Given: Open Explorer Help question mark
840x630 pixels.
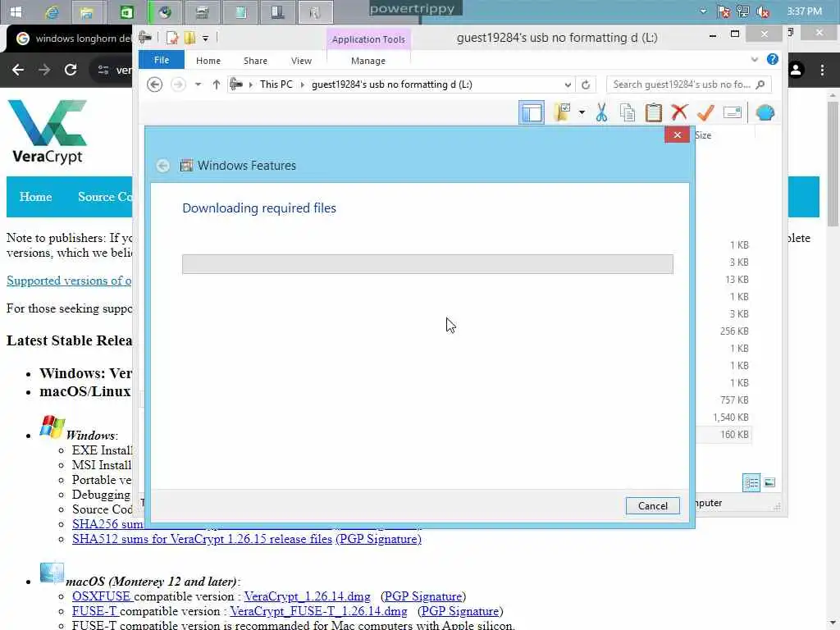Looking at the screenshot, I should click(772, 59).
